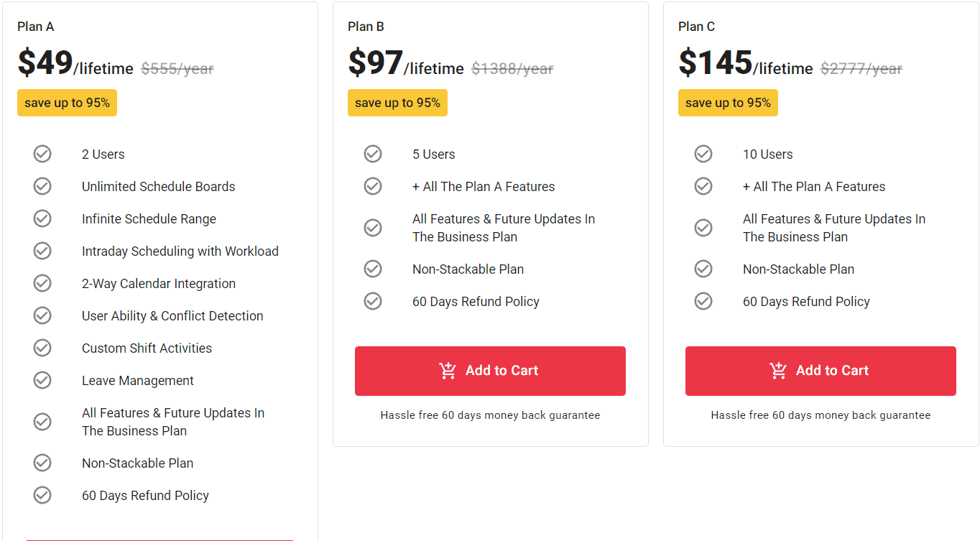Click Plan A save up to 95% badge
This screenshot has width=980, height=541.
coord(67,103)
